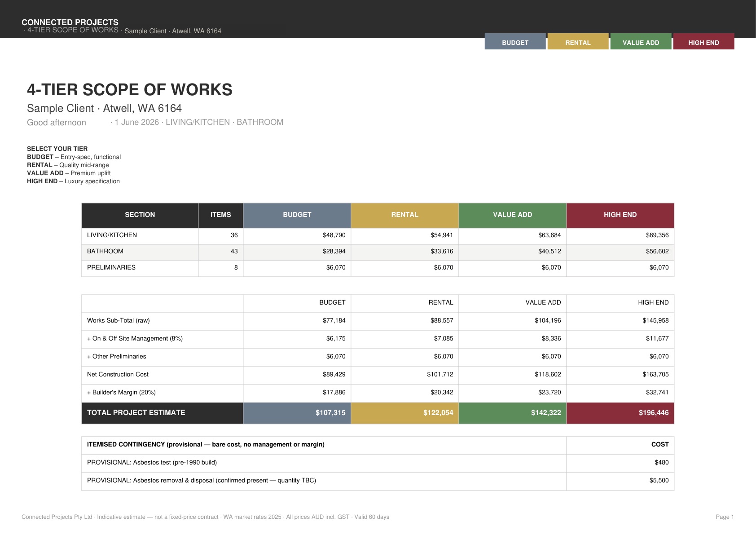Click the blue BUDGET header in section table
This screenshot has height=535, width=756.
tap(297, 215)
